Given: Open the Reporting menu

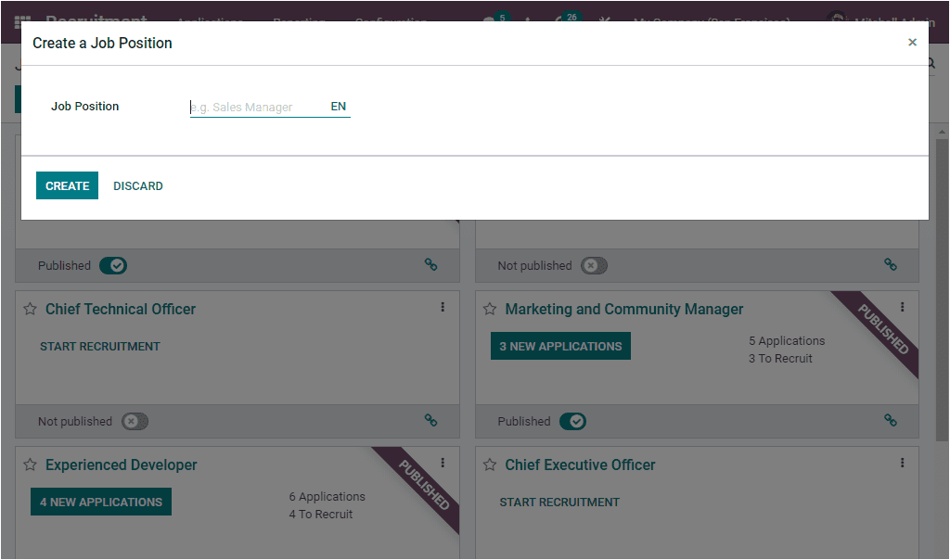Looking at the screenshot, I should tap(299, 20).
